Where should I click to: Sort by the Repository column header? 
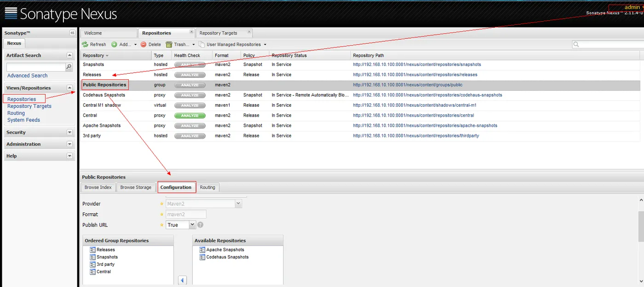116,55
